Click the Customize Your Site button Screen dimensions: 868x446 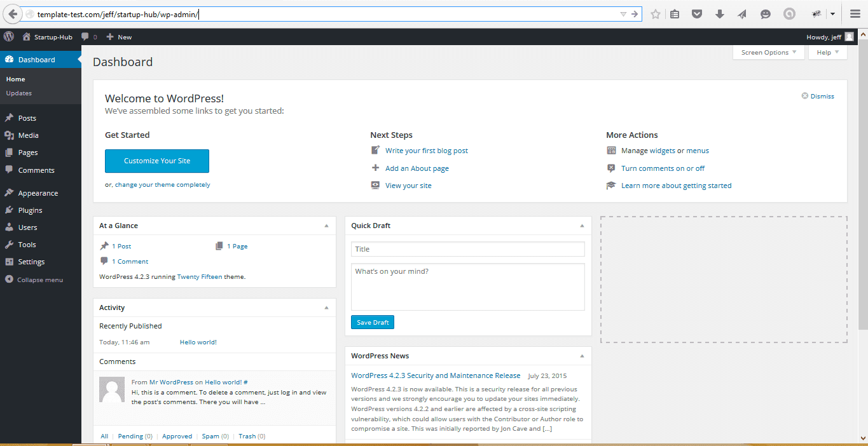(x=157, y=161)
